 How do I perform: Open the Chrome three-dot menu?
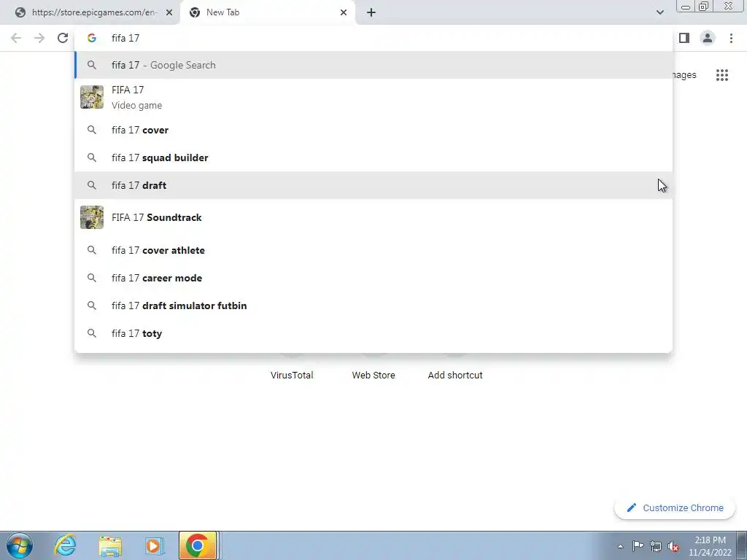pyautogui.click(x=731, y=38)
